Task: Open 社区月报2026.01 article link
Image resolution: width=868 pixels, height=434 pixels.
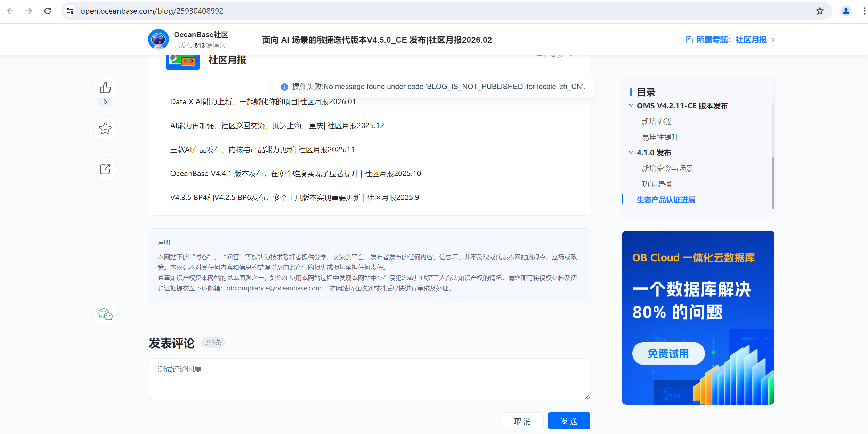Action: pyautogui.click(x=263, y=102)
